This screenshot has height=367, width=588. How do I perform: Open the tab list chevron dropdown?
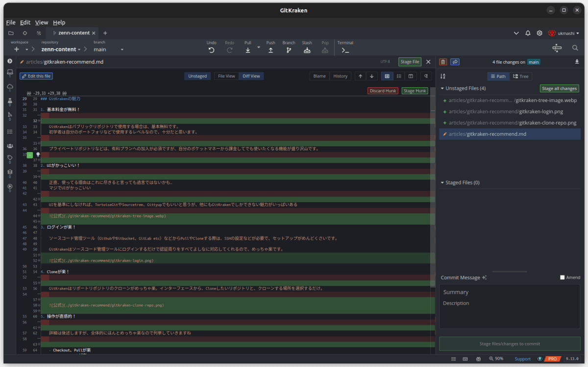(x=516, y=33)
